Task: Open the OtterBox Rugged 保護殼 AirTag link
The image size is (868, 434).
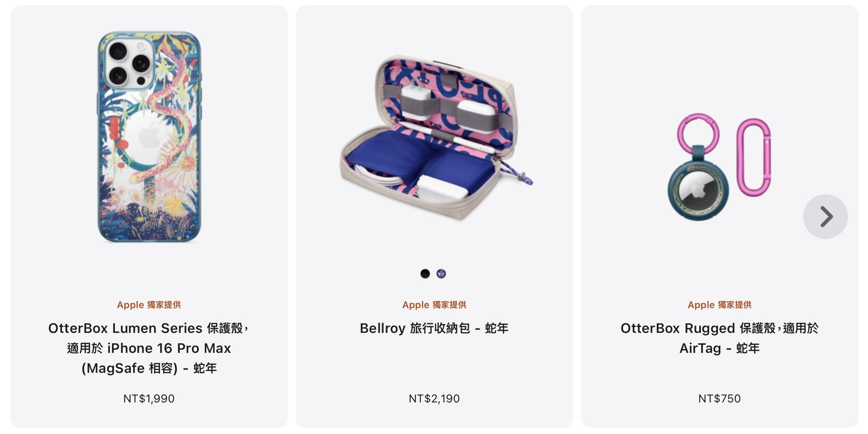Action: (x=719, y=338)
